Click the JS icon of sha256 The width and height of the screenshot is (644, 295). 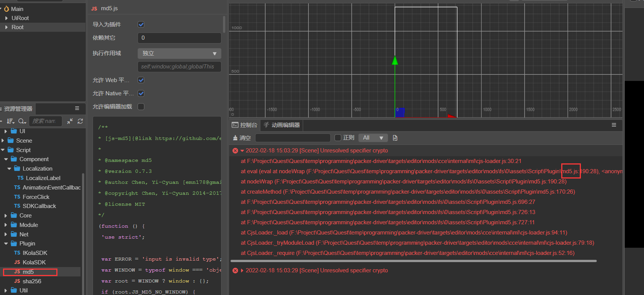pos(17,281)
